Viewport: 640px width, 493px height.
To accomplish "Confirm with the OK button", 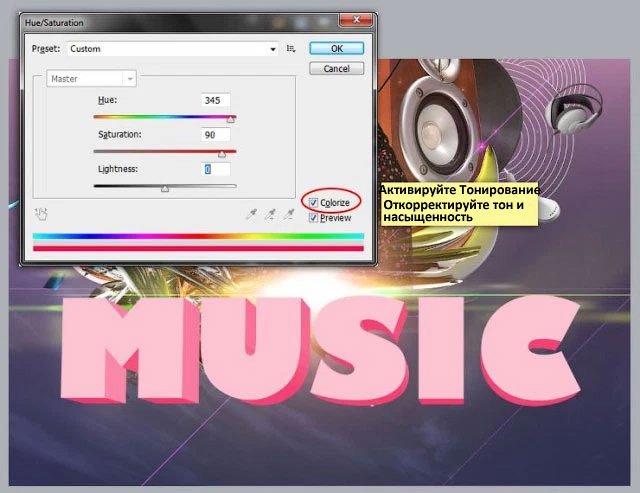I will pyautogui.click(x=336, y=49).
